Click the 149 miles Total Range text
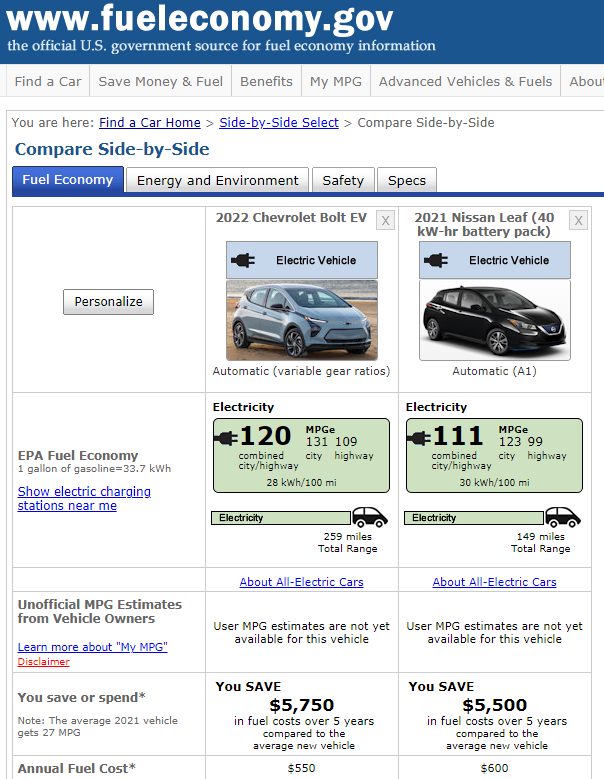 (540, 543)
